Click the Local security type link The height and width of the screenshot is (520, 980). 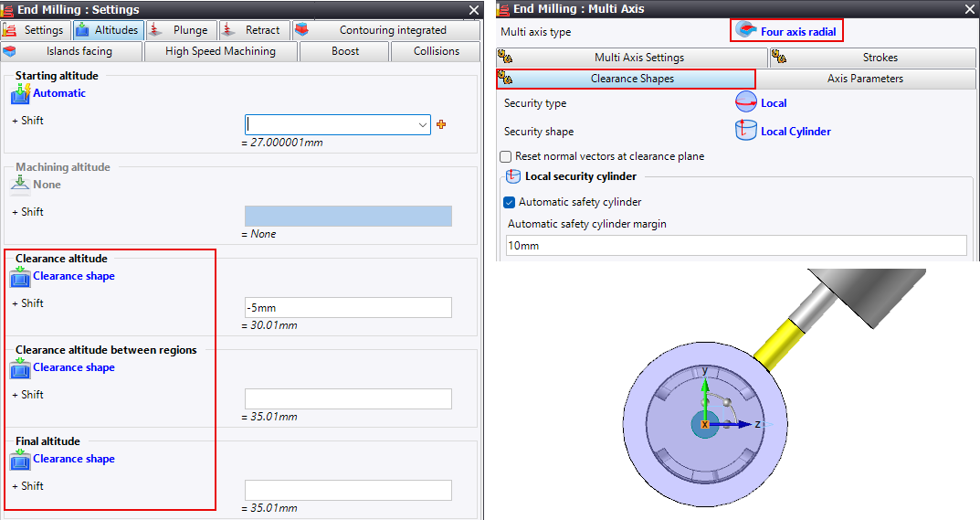[773, 103]
